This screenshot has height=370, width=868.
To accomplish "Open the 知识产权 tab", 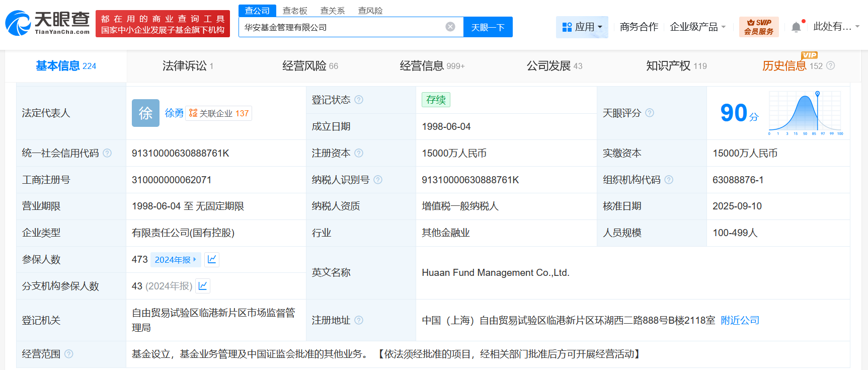I will pos(676,66).
